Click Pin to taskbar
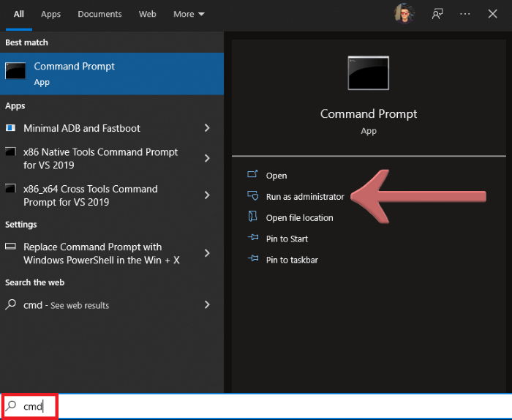This screenshot has width=512, height=420. click(x=292, y=260)
